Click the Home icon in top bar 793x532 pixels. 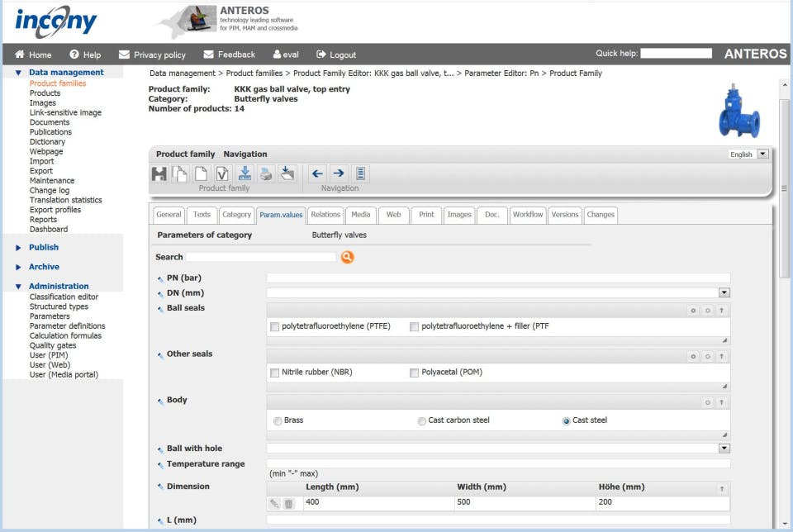(20, 55)
